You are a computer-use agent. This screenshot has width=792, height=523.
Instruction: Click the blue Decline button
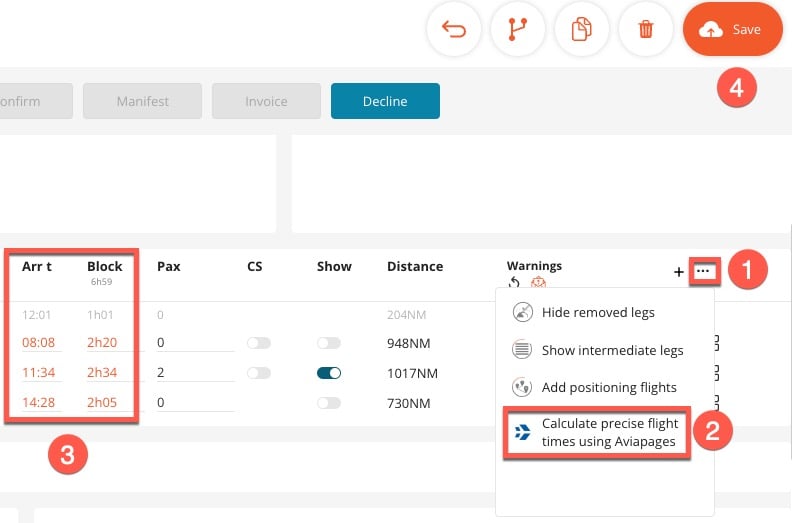pyautogui.click(x=385, y=101)
